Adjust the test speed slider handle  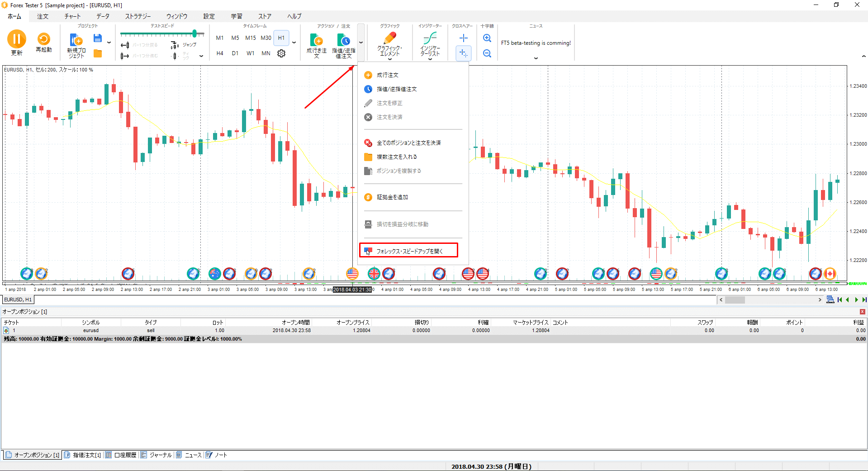click(x=194, y=33)
